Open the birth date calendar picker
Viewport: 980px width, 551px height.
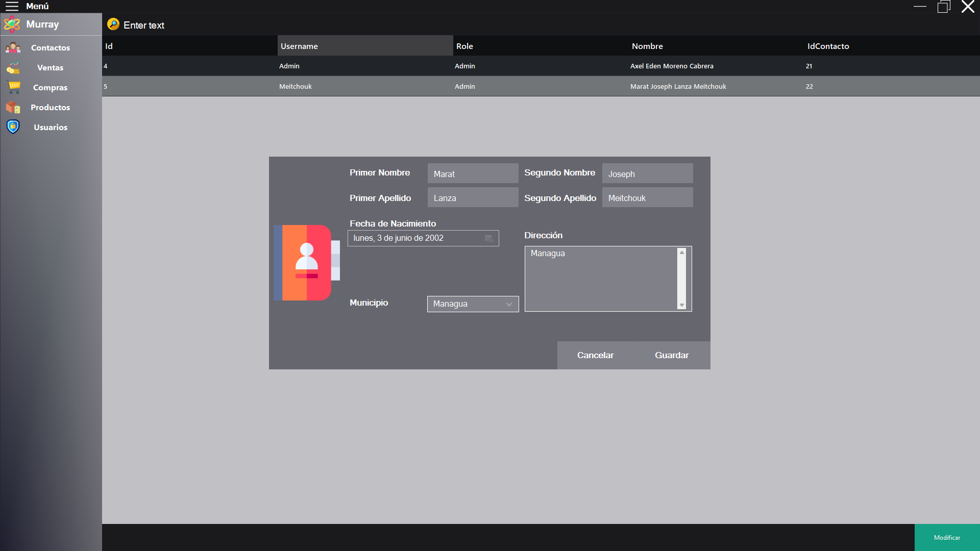click(488, 238)
